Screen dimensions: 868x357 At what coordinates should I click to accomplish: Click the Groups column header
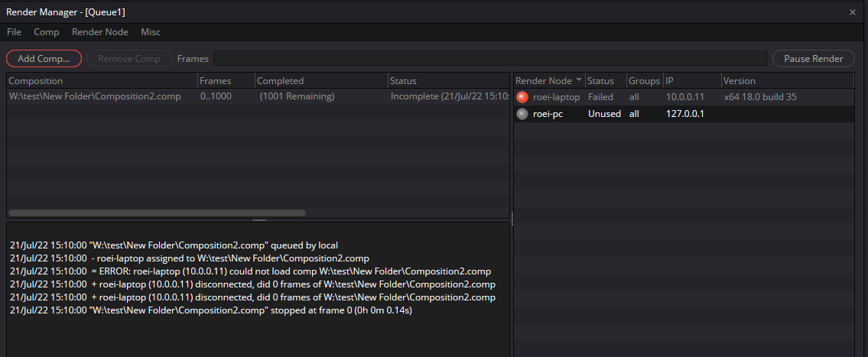(x=645, y=81)
